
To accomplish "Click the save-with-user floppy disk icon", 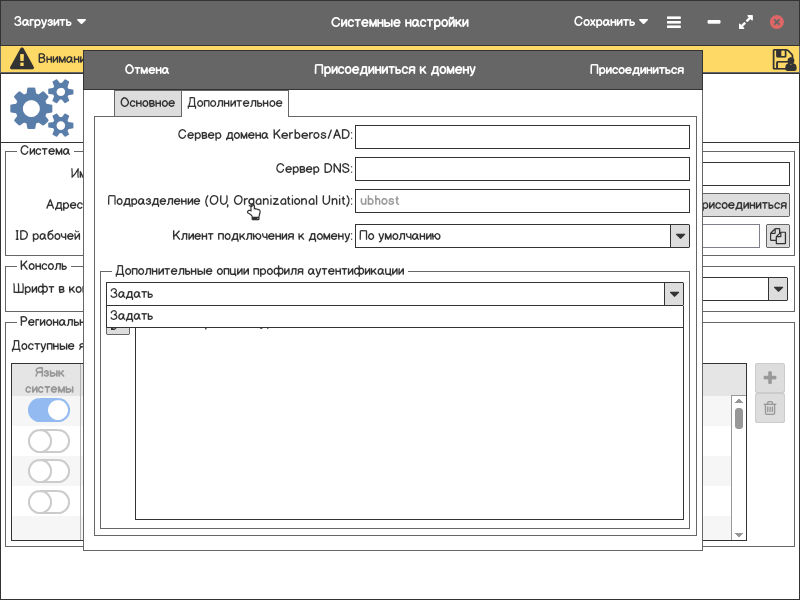I will [x=784, y=59].
